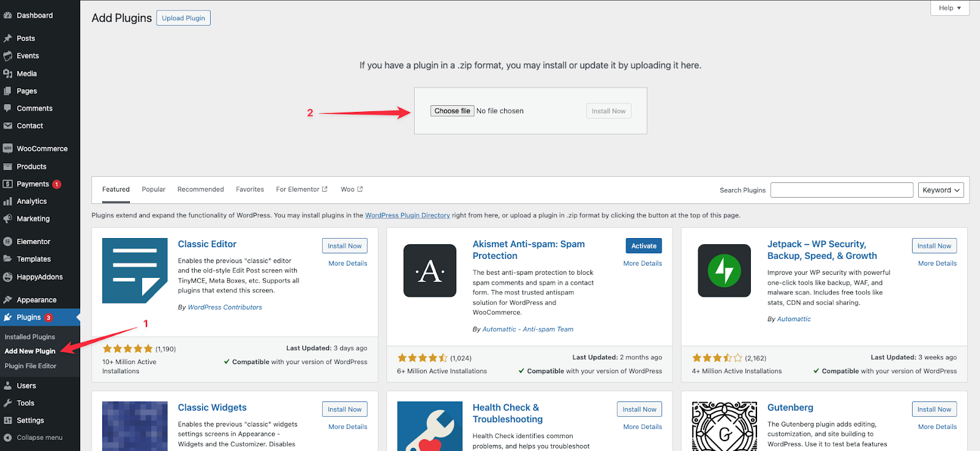This screenshot has width=980, height=451.
Task: Switch to the Popular tab
Action: 154,190
